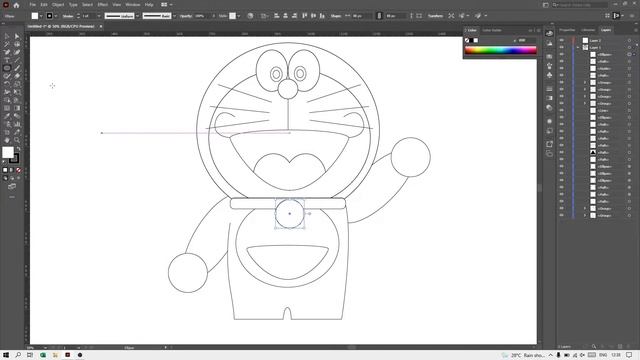Open the Windows Start menu
Screen dimensions: 640x360
click(x=6, y=355)
